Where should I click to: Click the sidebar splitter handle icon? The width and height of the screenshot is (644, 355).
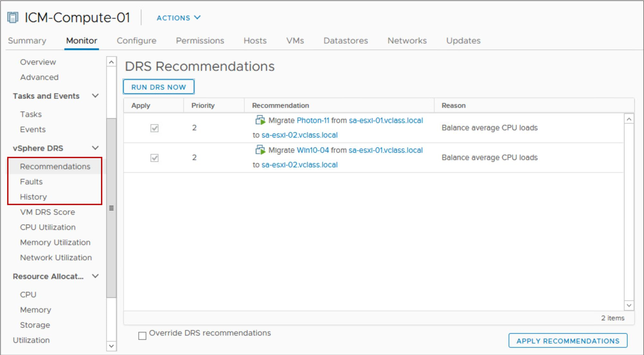coord(112,208)
